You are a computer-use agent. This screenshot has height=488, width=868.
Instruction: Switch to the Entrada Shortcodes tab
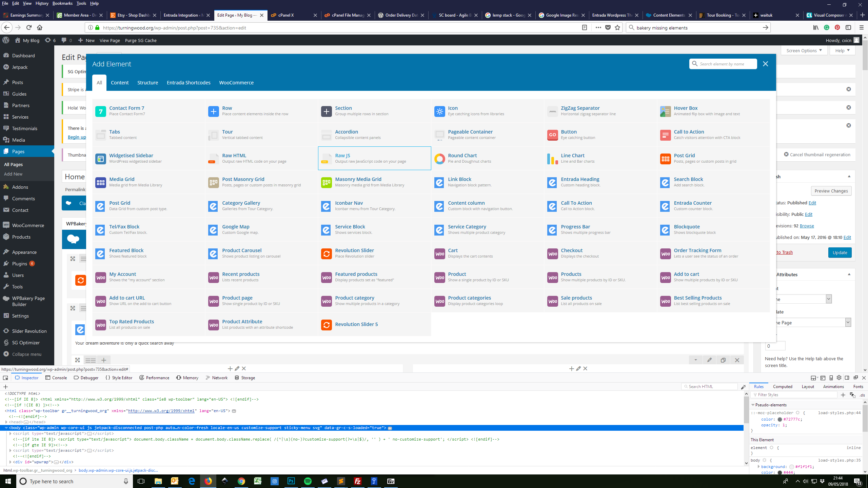[189, 83]
